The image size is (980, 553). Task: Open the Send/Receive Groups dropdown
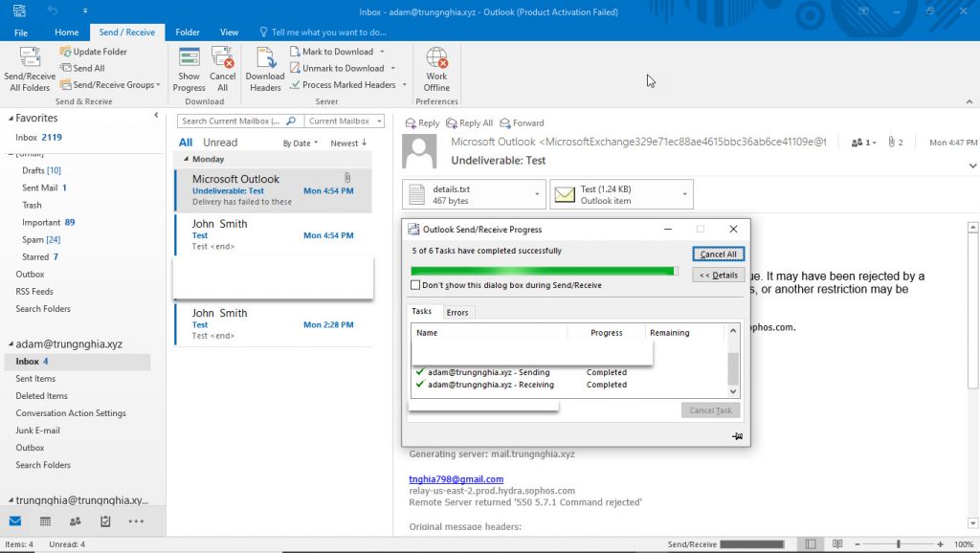(x=110, y=85)
